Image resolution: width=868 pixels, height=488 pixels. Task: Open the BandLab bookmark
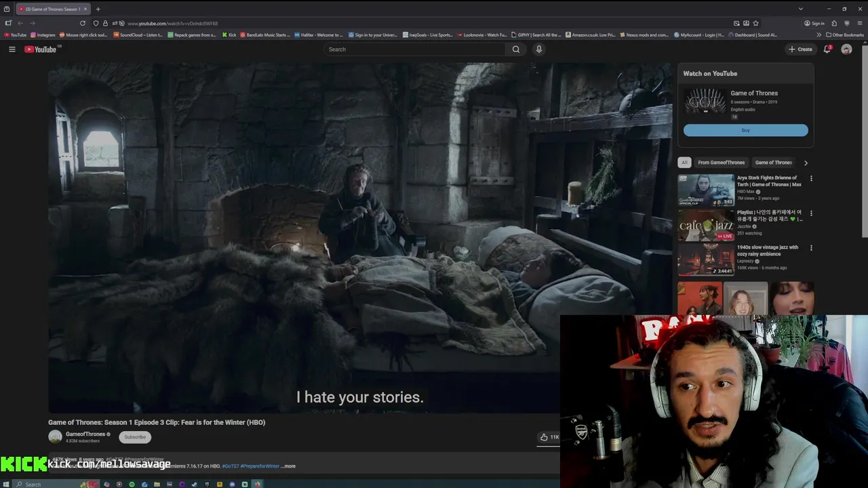(x=265, y=35)
